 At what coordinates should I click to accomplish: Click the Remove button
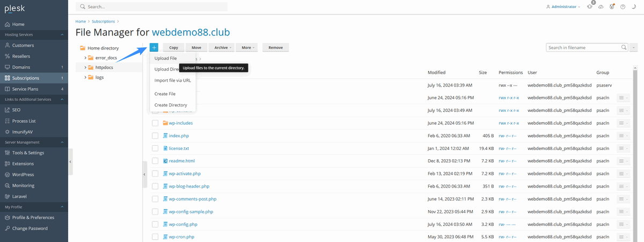click(275, 47)
